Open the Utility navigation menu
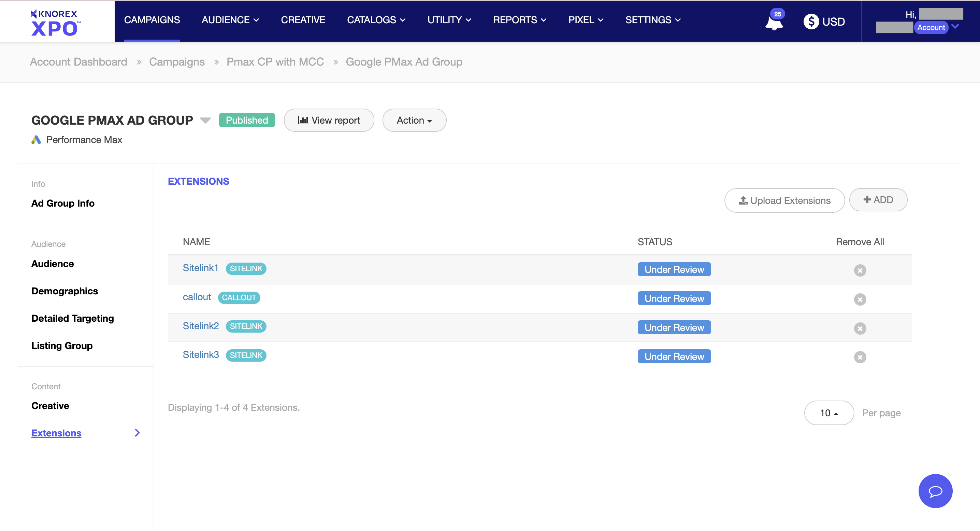 point(449,20)
